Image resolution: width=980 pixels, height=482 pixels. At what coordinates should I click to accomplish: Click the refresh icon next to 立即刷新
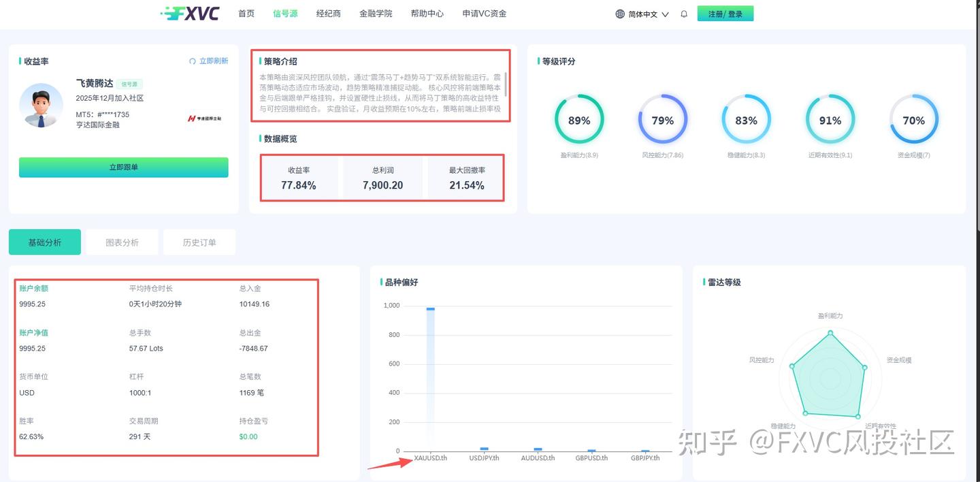191,61
